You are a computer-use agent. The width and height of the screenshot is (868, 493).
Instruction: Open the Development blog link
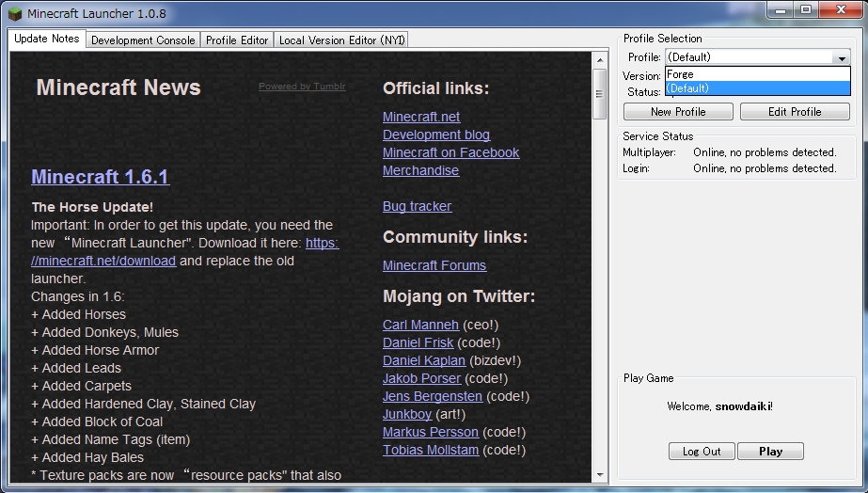tap(436, 135)
